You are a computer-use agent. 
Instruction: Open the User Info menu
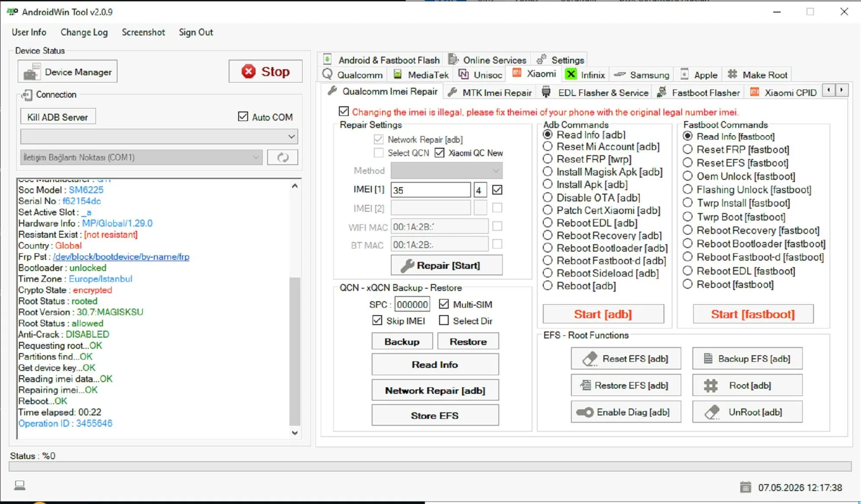click(x=29, y=32)
